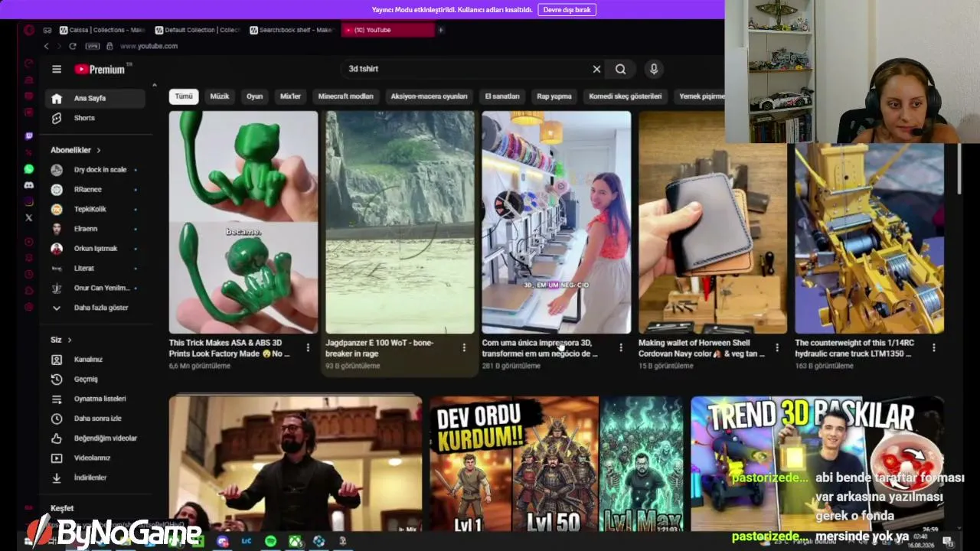Screen dimensions: 980x551
Task: Open Orkun Işıtmak subscription channel
Action: (94, 249)
